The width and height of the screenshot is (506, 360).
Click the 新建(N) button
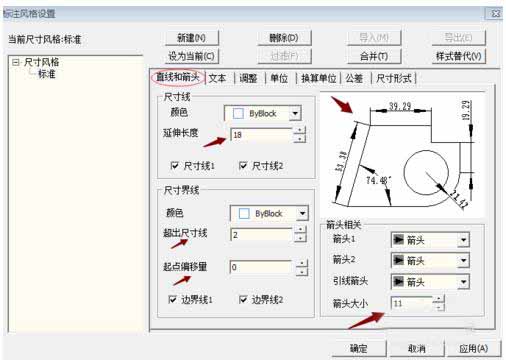pos(192,38)
